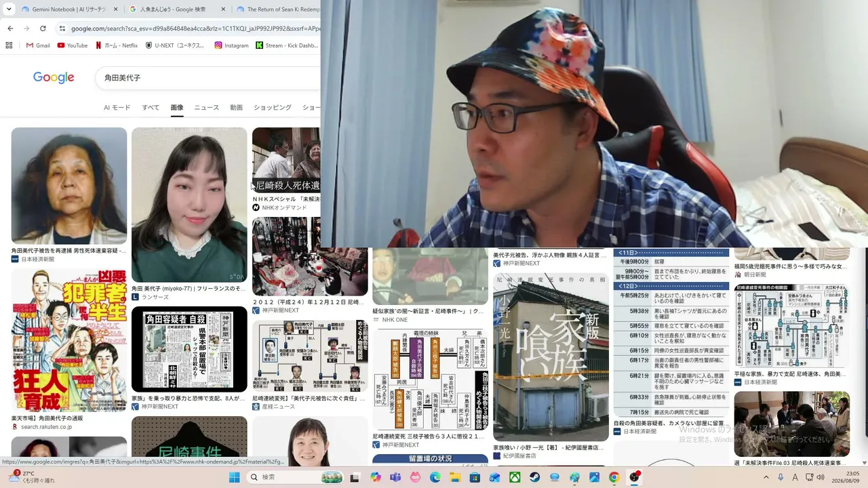868x488 pixels.
Task: Open the 角田容疑者 自殺 newspaper image
Action: point(189,349)
